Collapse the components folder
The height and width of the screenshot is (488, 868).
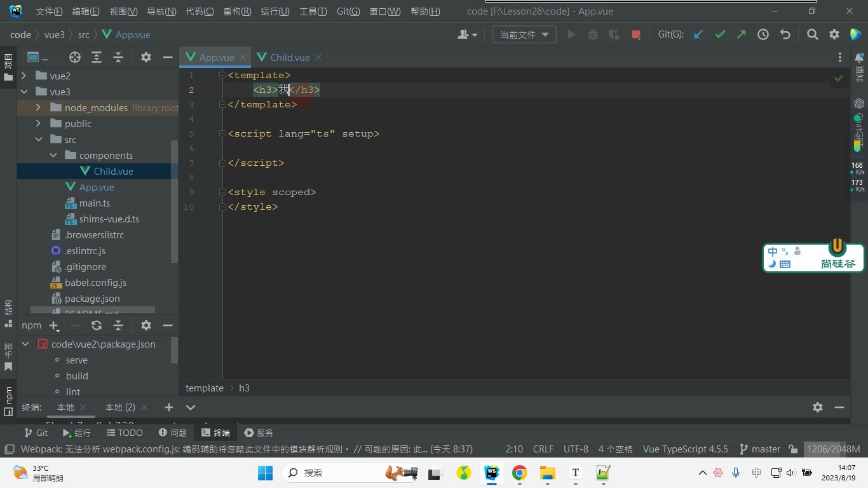(53, 156)
